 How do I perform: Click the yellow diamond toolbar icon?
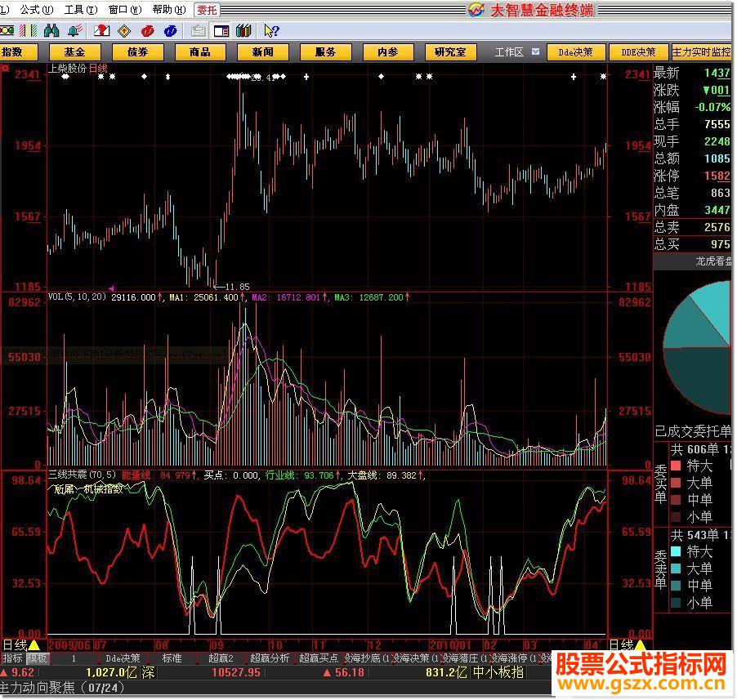pos(124,31)
